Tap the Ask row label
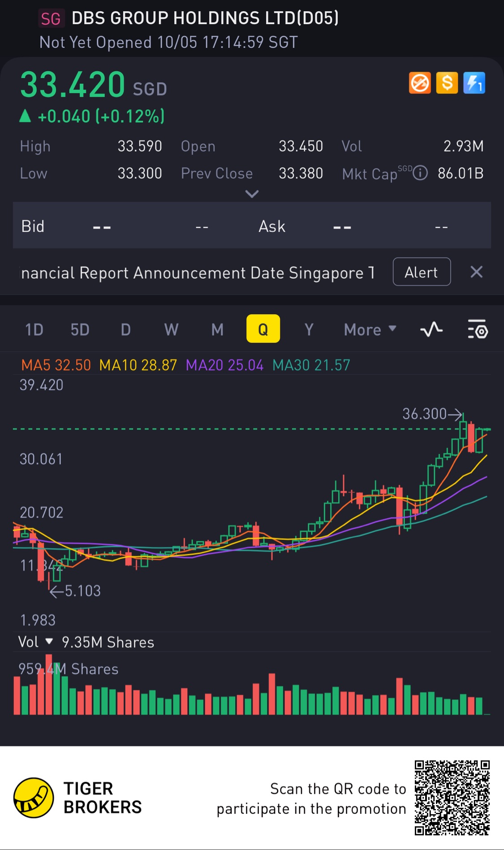The height and width of the screenshot is (850, 504). 272,226
